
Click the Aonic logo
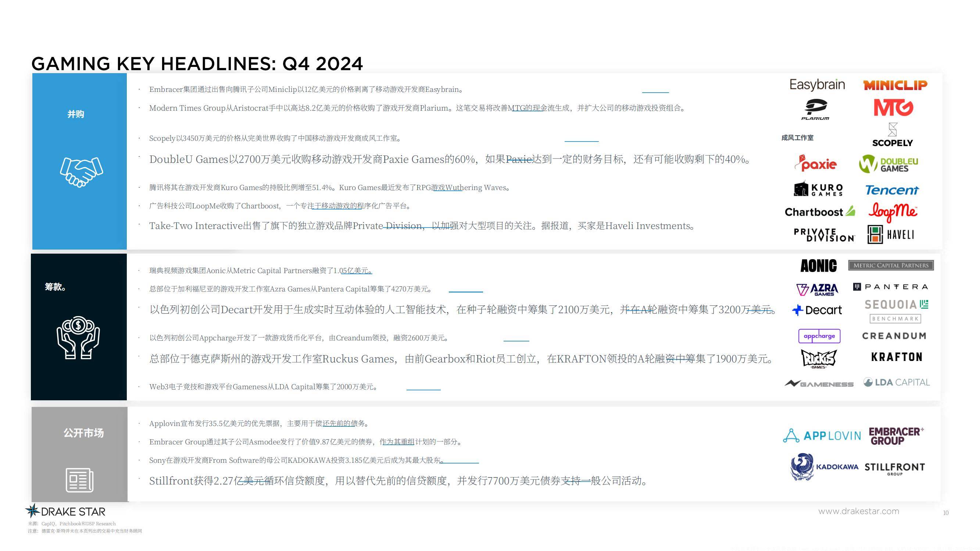(x=818, y=266)
